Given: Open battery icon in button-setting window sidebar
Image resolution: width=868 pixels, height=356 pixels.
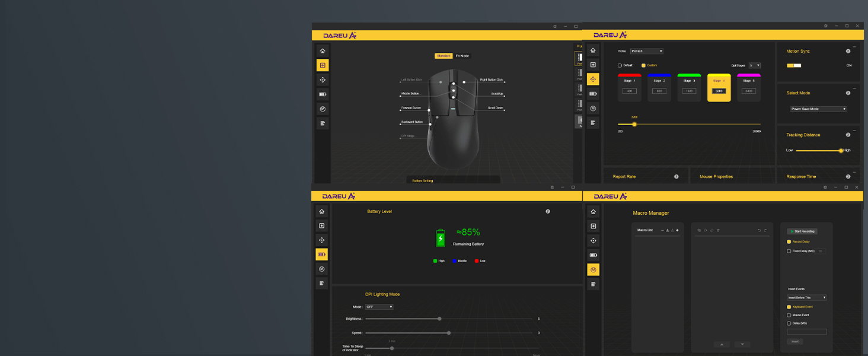Looking at the screenshot, I should 323,94.
